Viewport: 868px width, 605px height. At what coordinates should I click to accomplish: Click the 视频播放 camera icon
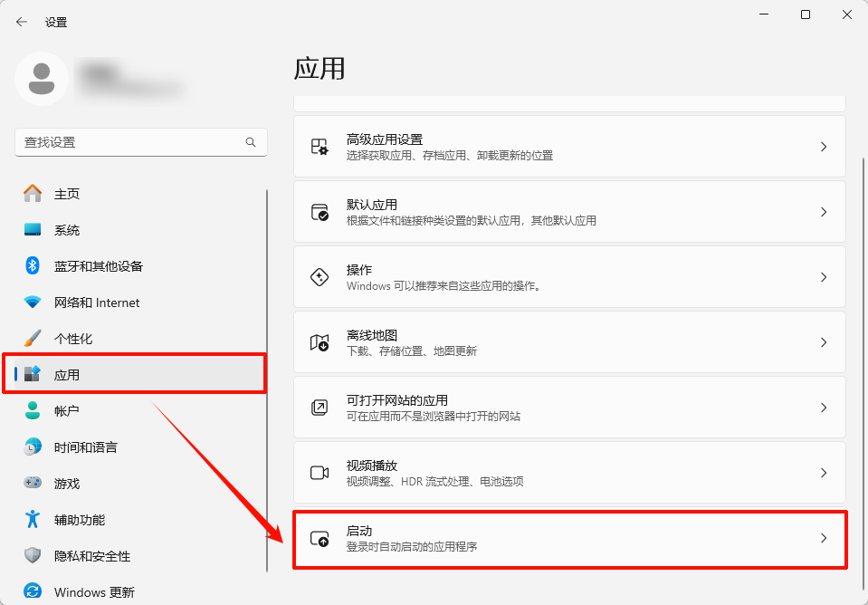click(x=320, y=473)
